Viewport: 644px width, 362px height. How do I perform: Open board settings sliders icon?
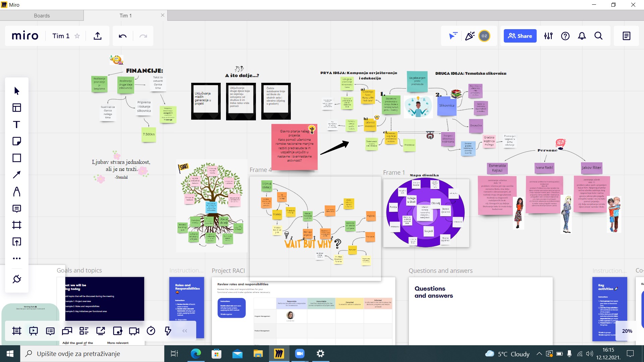click(548, 36)
